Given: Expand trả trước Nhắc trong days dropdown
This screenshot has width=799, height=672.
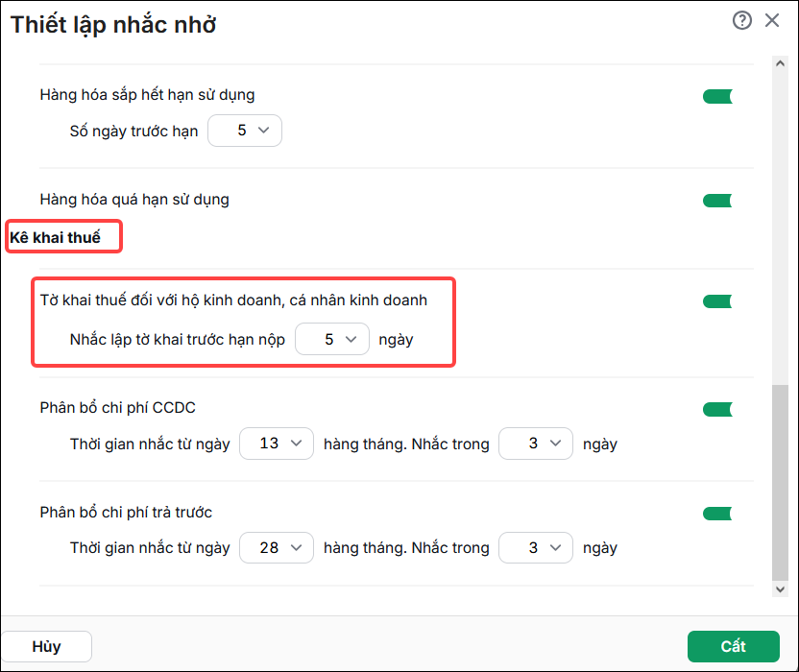Looking at the screenshot, I should tap(536, 548).
